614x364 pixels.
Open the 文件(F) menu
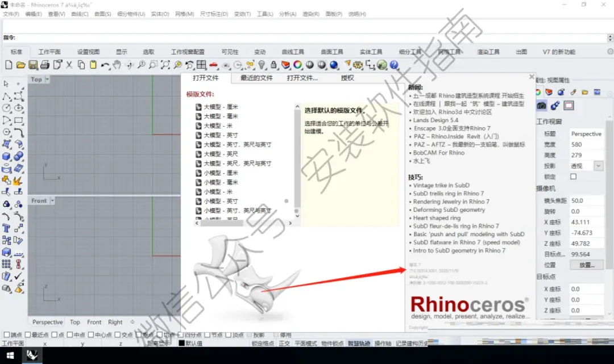coord(11,14)
